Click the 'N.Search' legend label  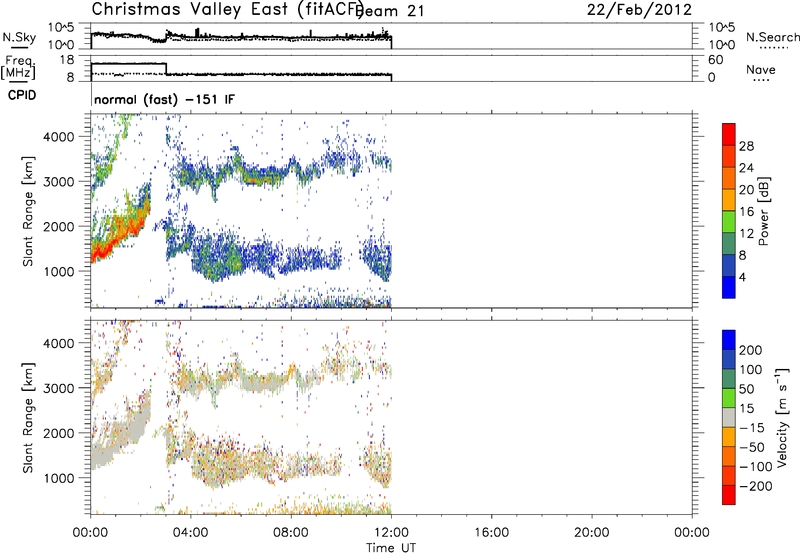pyautogui.click(x=773, y=37)
